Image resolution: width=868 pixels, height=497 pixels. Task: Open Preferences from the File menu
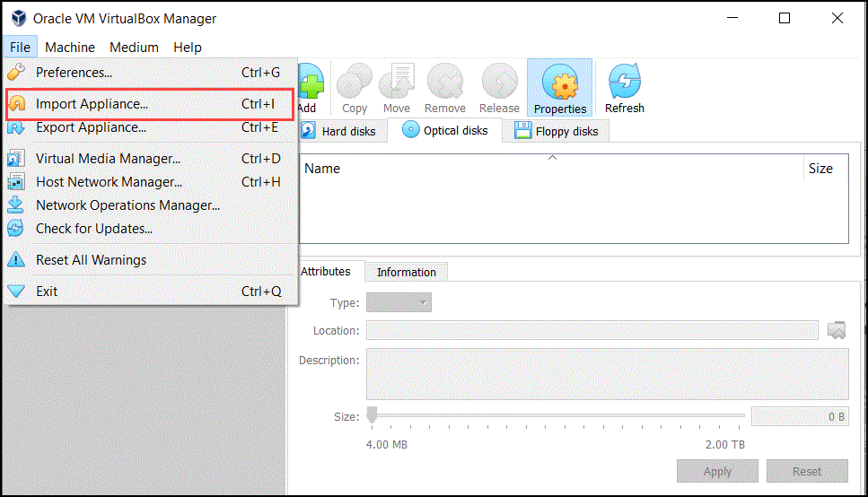pyautogui.click(x=151, y=73)
